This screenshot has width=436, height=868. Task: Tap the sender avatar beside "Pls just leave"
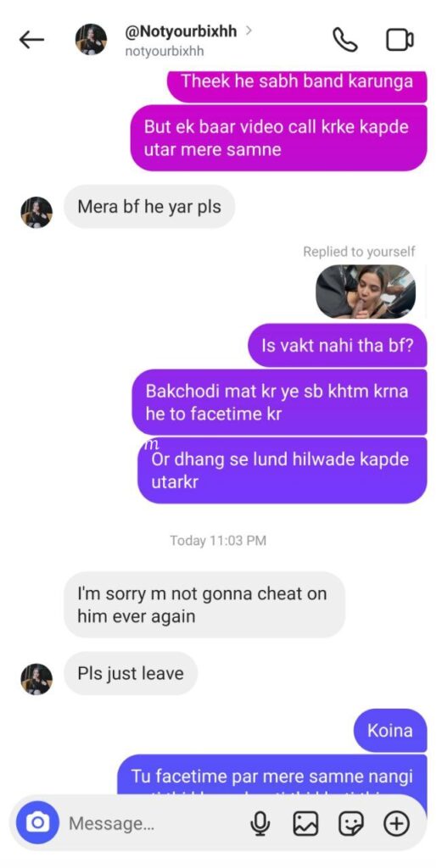(x=36, y=679)
